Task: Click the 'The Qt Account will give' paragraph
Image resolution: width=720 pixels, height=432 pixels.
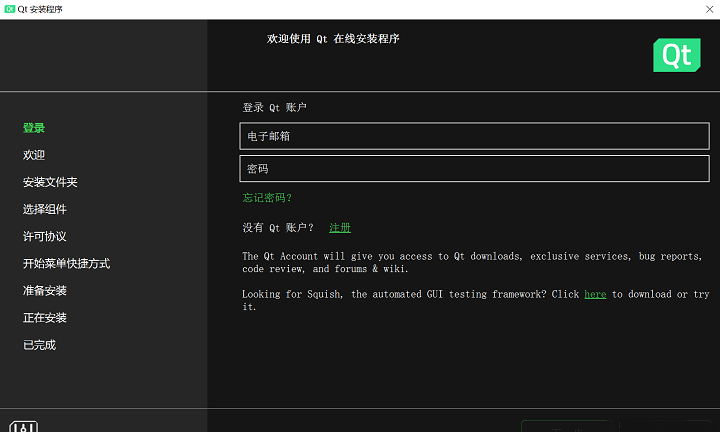Action: [x=472, y=263]
